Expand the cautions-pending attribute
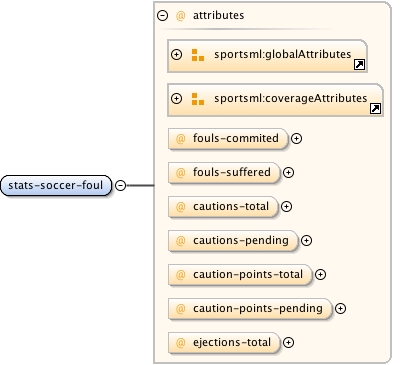The height and width of the screenshot is (365, 409). [x=306, y=240]
